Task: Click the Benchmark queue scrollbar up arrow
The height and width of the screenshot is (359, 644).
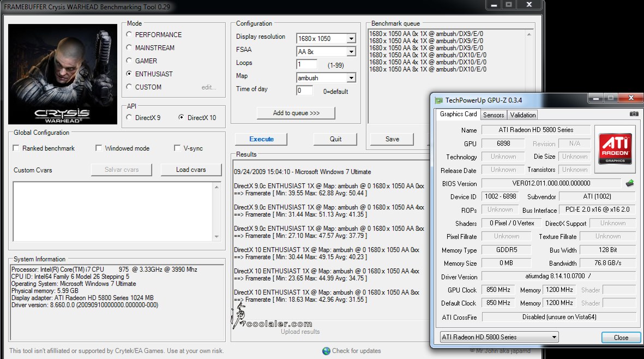Action: pos(529,34)
